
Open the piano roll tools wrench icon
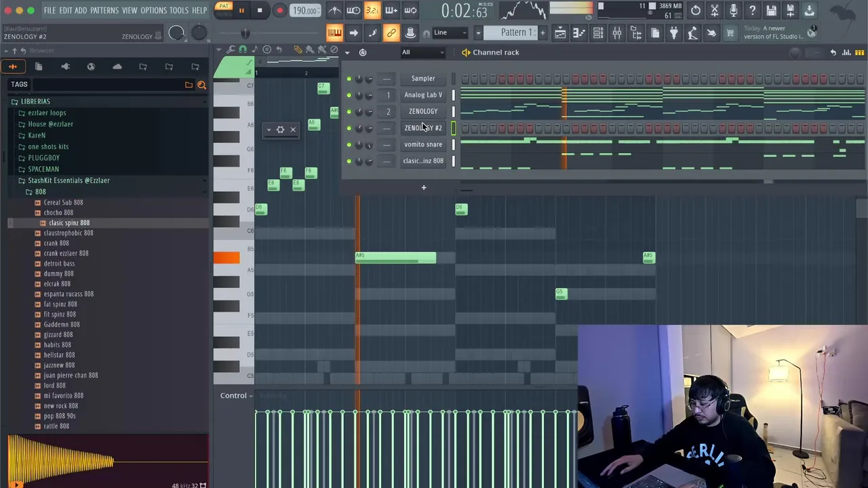(x=231, y=49)
